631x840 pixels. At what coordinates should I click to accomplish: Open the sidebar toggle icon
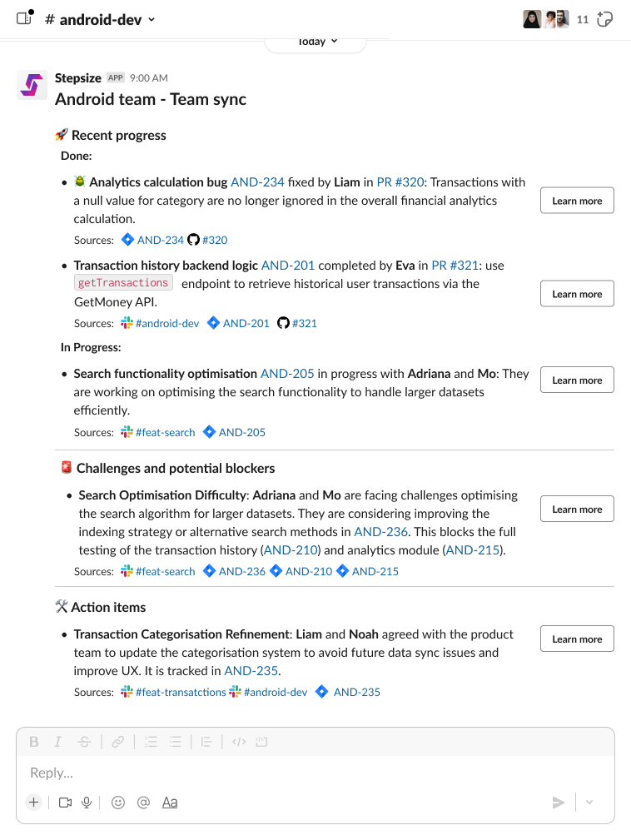coord(24,18)
